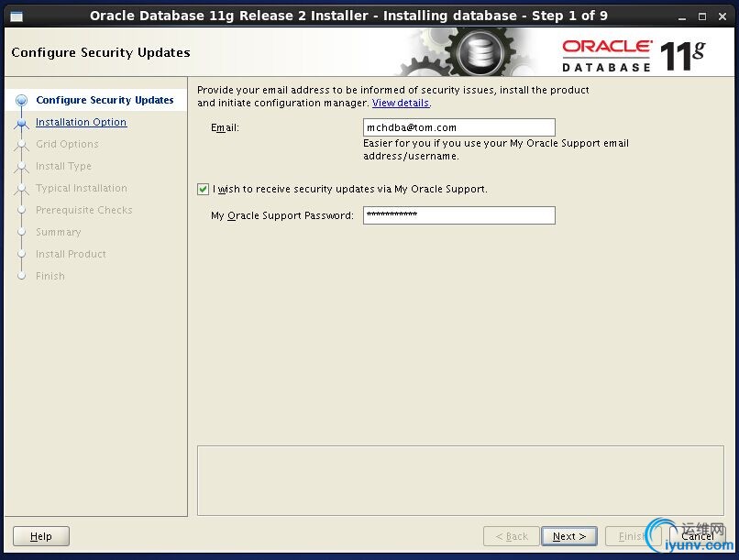Viewport: 739px width, 560px height.
Task: Click the Installation Option step bullet icon
Action: point(21,123)
